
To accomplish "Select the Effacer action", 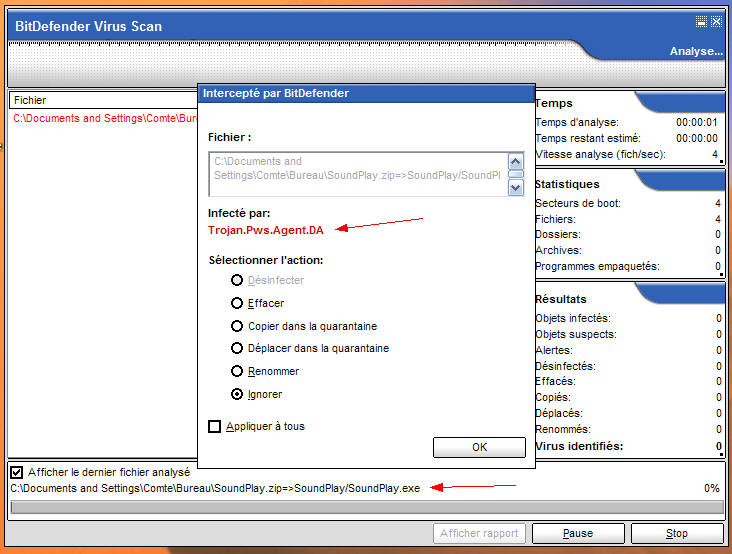I will (238, 303).
